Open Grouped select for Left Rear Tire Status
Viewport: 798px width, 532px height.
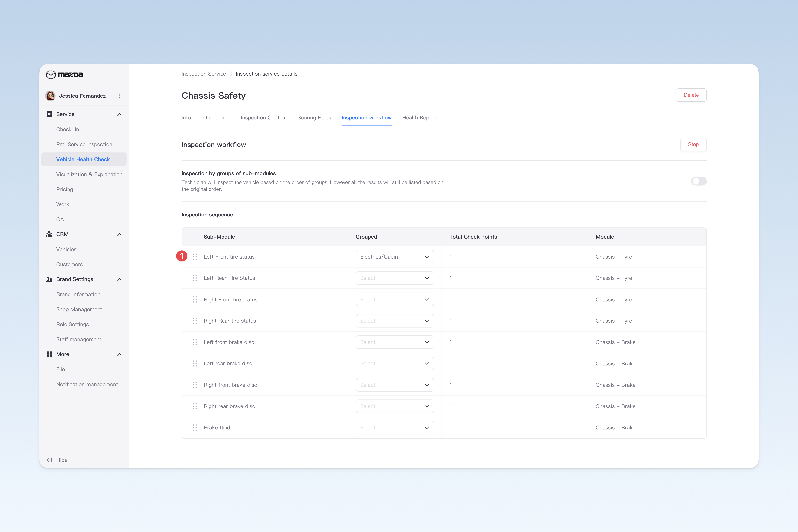pyautogui.click(x=394, y=278)
